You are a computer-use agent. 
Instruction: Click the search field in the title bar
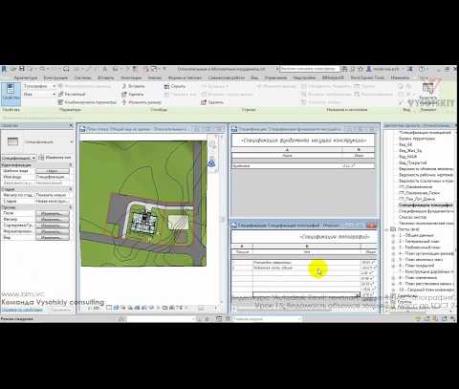pyautogui.click(x=309, y=69)
